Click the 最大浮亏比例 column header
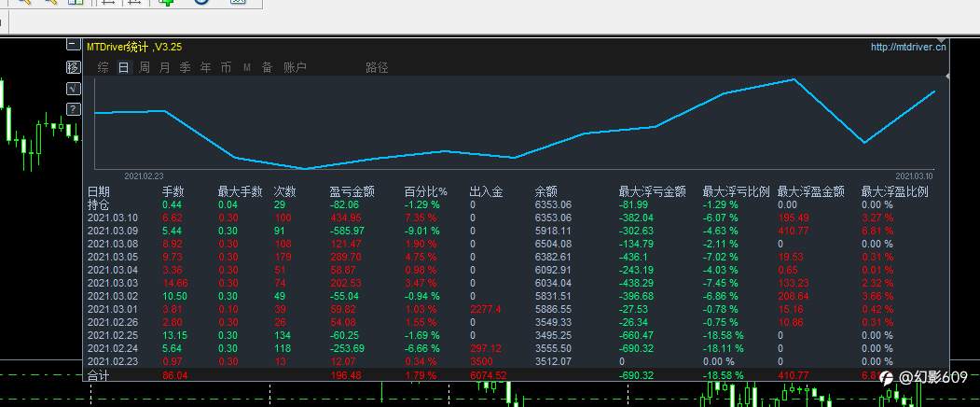980x407 pixels. pyautogui.click(x=737, y=191)
